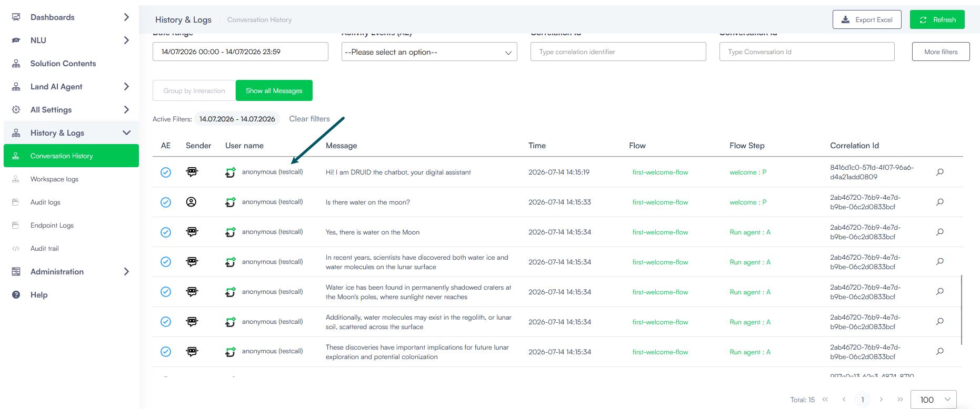Image resolution: width=980 pixels, height=409 pixels.
Task: Click the Administration sidebar icon
Action: pyautogui.click(x=16, y=272)
